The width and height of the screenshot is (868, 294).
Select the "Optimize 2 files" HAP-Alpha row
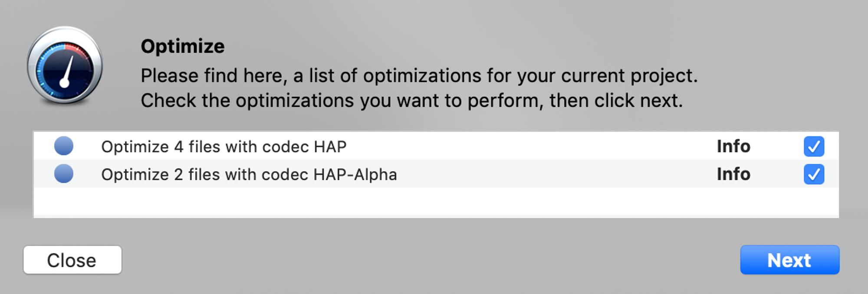(x=249, y=175)
